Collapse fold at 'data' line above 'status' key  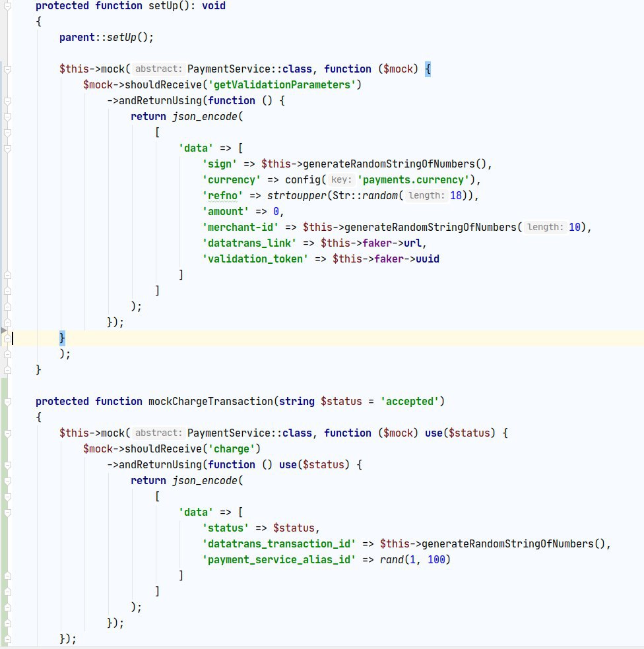click(7, 513)
